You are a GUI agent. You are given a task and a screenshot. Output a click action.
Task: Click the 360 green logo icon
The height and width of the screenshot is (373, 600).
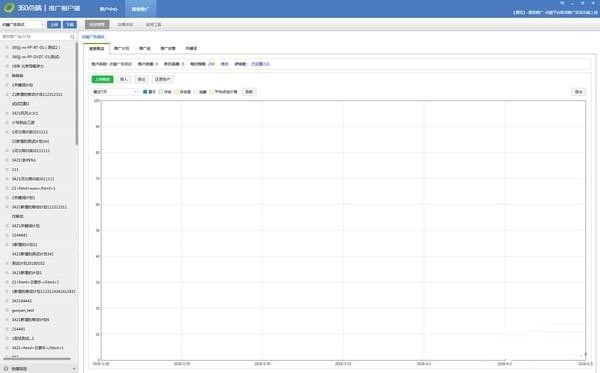pos(8,8)
